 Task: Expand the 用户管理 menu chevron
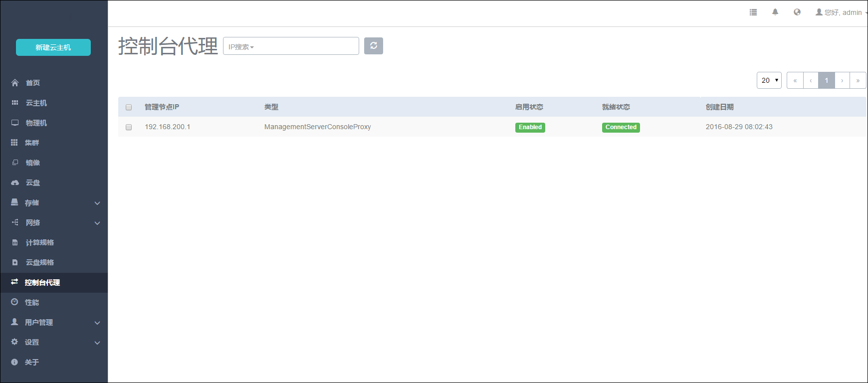[x=97, y=323]
